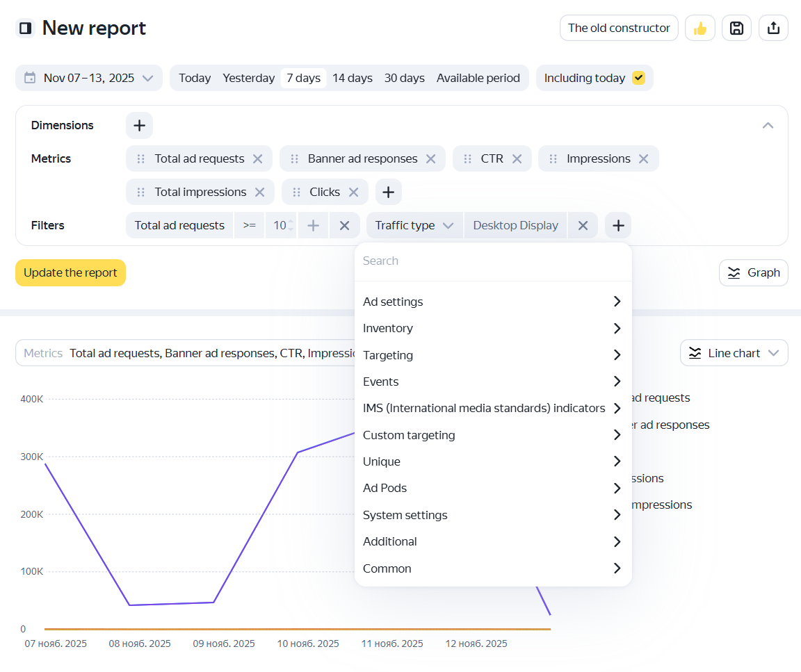Click the Search field in filter menu

click(493, 261)
